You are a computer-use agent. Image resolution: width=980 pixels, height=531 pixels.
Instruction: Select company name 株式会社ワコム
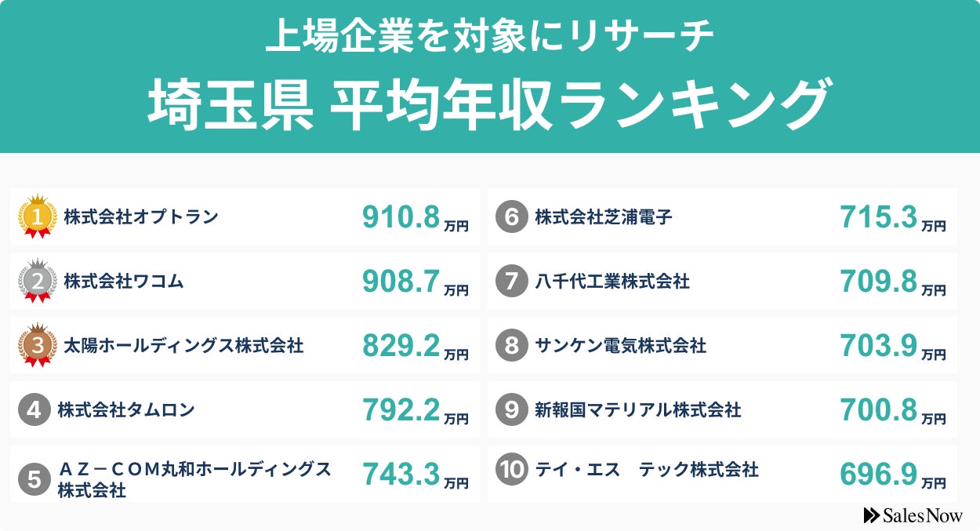click(x=124, y=281)
